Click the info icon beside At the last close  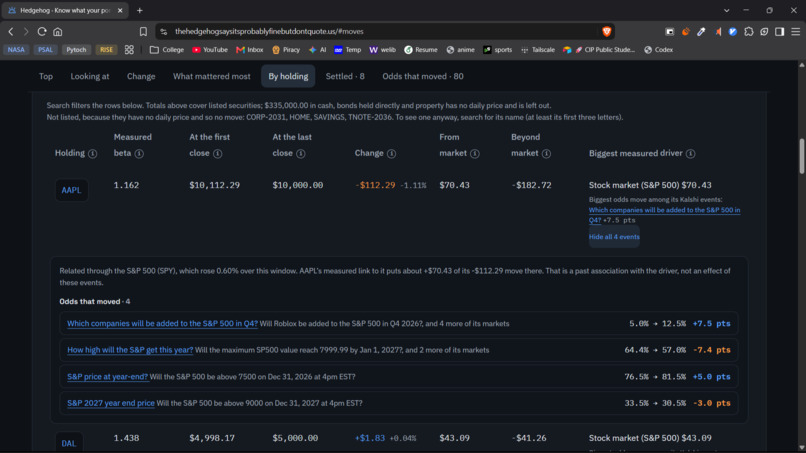301,153
